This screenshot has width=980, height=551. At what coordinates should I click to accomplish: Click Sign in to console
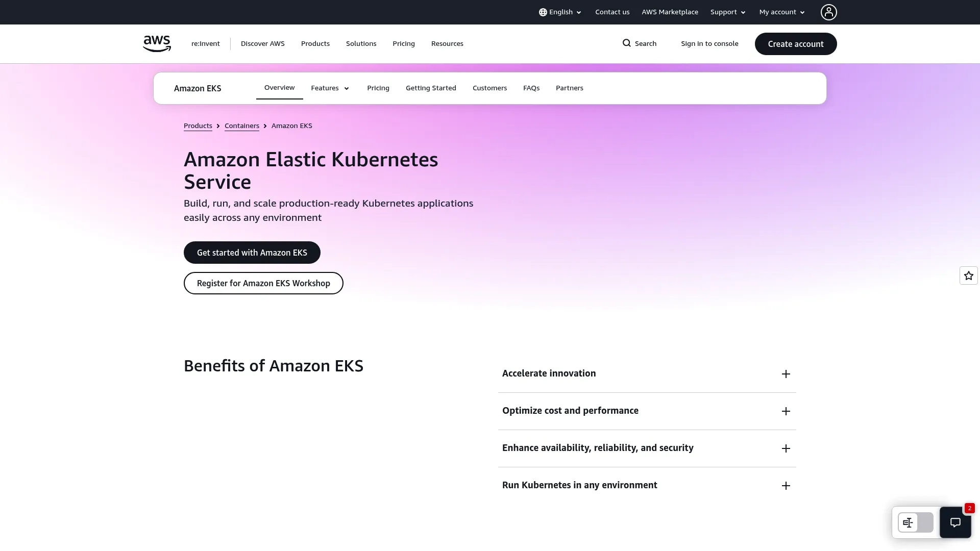[709, 44]
